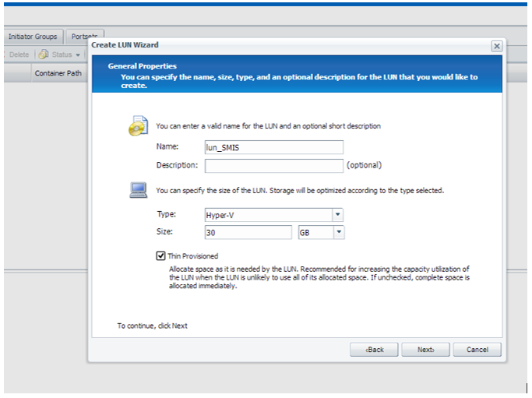The width and height of the screenshot is (532, 398).
Task: Focus the optional Description field
Action: (273, 165)
